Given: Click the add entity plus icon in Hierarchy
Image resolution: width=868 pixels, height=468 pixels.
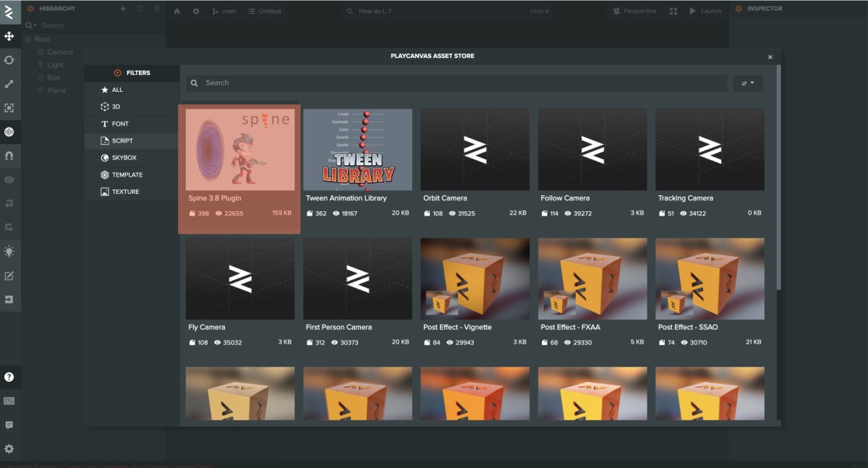Looking at the screenshot, I should pos(123,9).
